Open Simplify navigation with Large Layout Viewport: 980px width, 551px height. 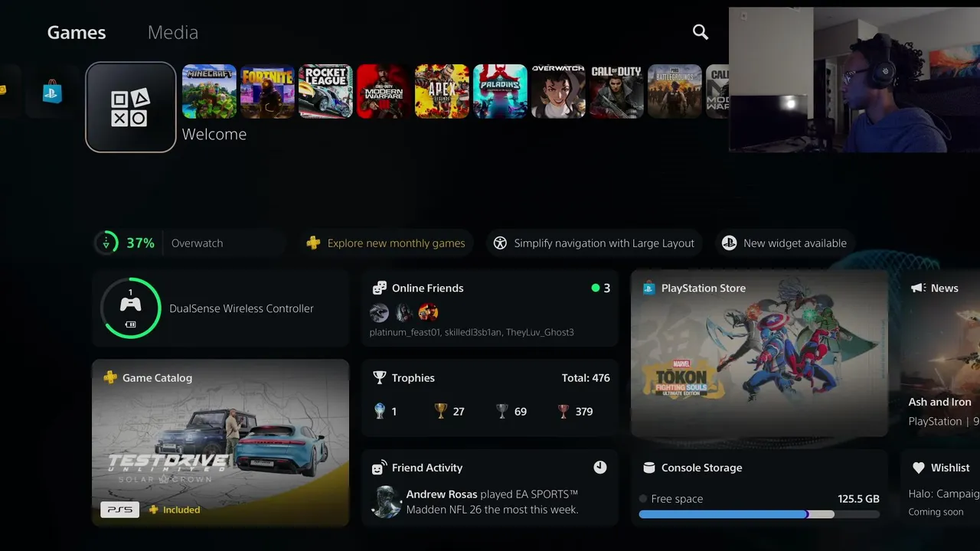click(594, 243)
